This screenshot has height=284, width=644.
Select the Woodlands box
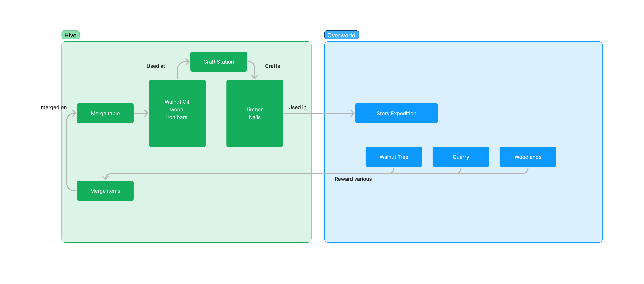(x=528, y=157)
